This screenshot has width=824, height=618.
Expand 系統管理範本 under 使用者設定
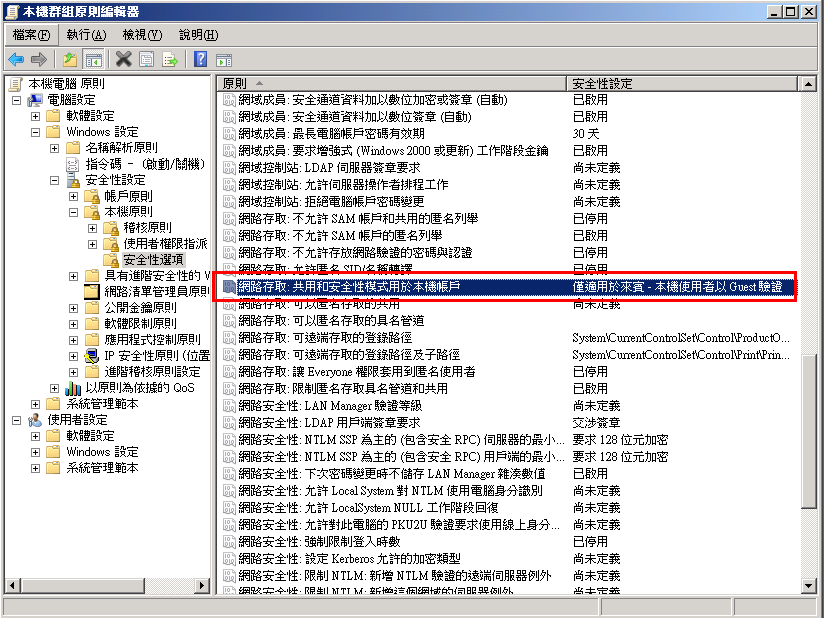35,468
